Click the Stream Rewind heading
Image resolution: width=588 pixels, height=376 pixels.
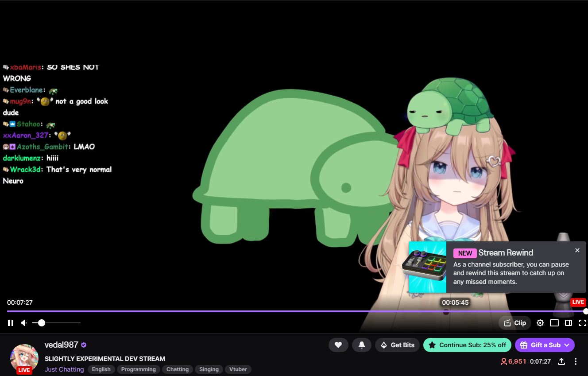tap(506, 253)
